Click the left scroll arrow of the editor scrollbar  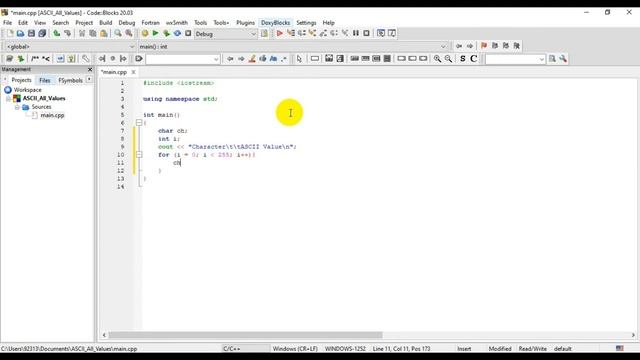pyautogui.click(x=104, y=335)
